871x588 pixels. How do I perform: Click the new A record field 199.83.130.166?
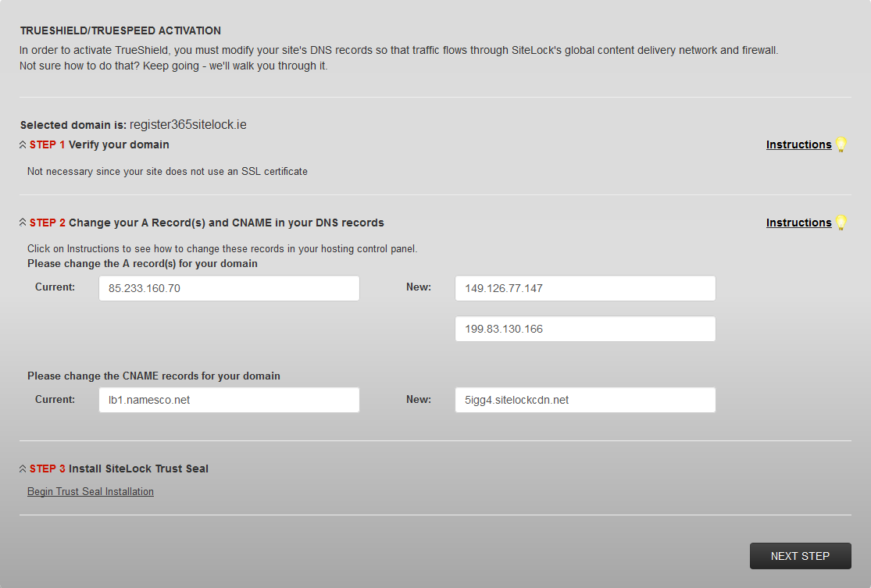585,329
